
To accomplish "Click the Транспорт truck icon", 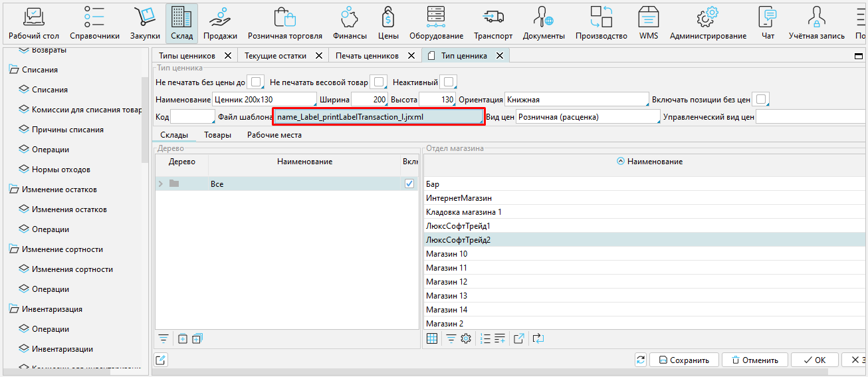I will tap(493, 23).
